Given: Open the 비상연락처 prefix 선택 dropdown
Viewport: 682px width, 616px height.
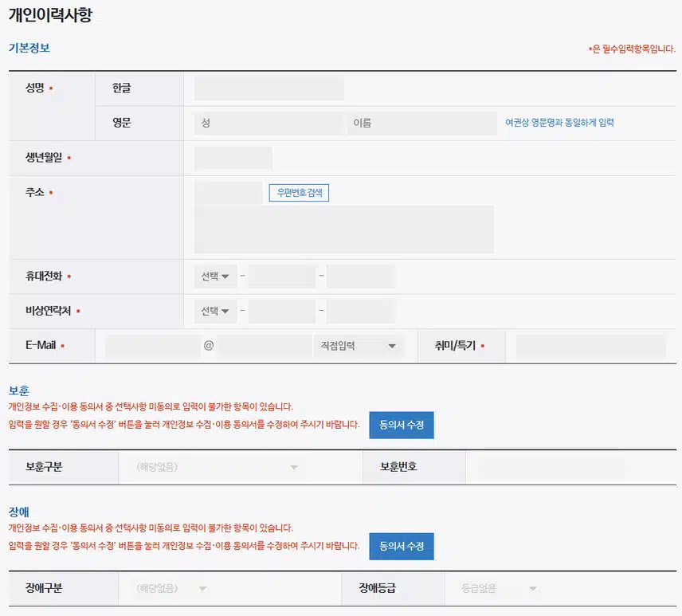Looking at the screenshot, I should (215, 311).
